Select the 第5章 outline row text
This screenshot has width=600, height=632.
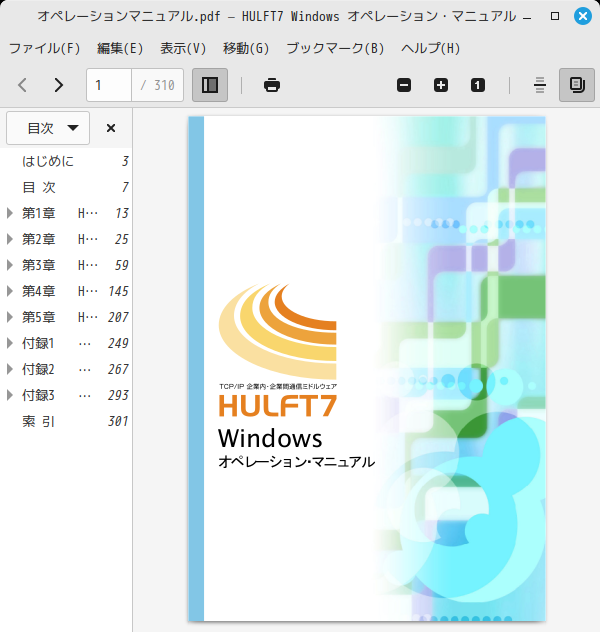click(60, 317)
